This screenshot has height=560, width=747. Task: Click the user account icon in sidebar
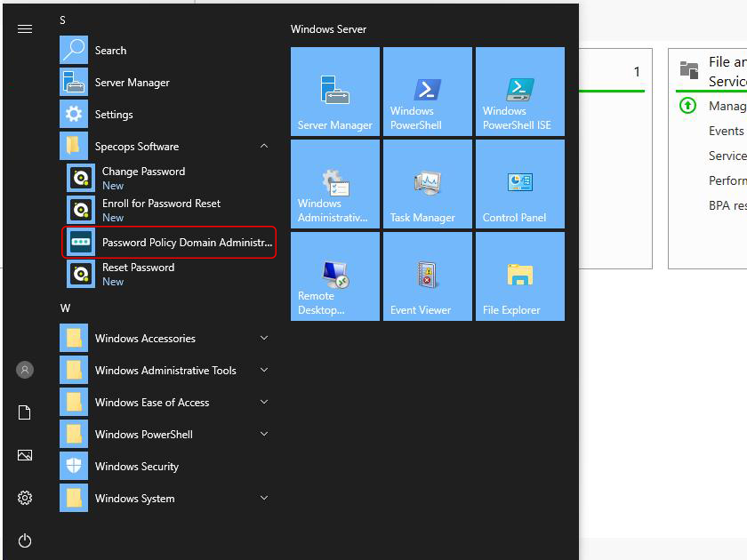25,370
